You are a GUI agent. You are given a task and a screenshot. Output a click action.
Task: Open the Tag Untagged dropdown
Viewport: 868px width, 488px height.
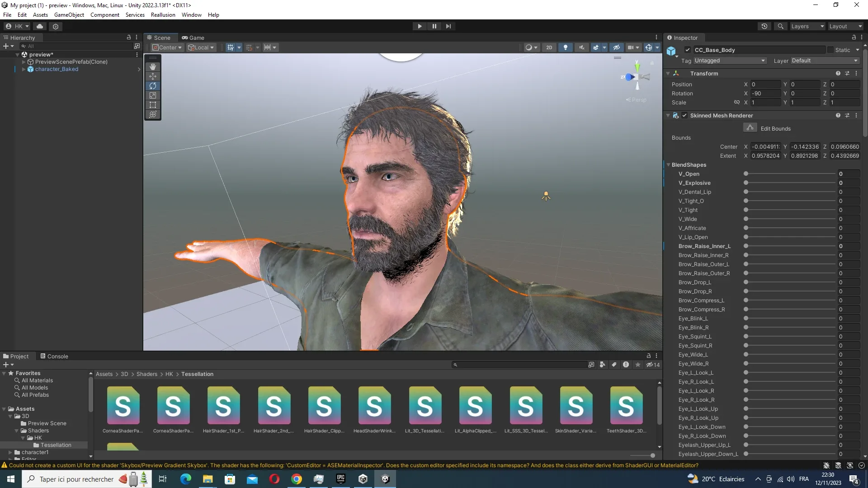730,61
